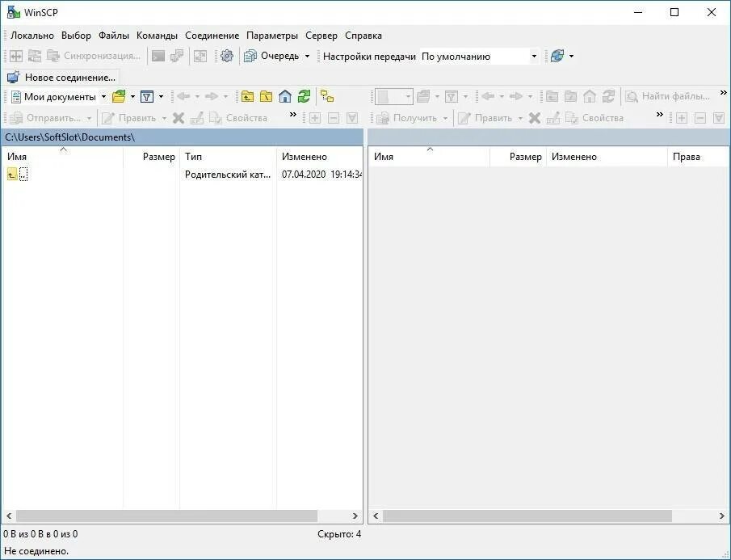Maximize the WinSCP window

coord(674,13)
